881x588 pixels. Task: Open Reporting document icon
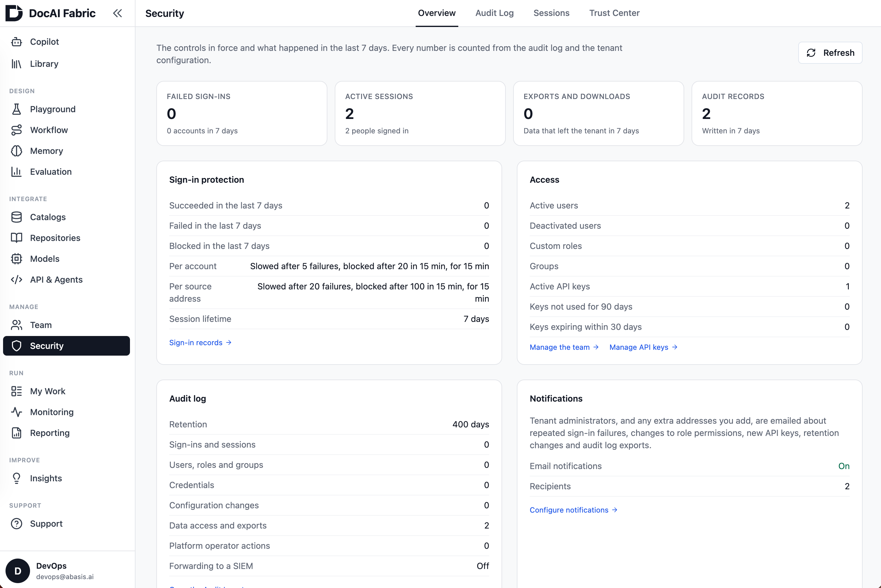17,433
